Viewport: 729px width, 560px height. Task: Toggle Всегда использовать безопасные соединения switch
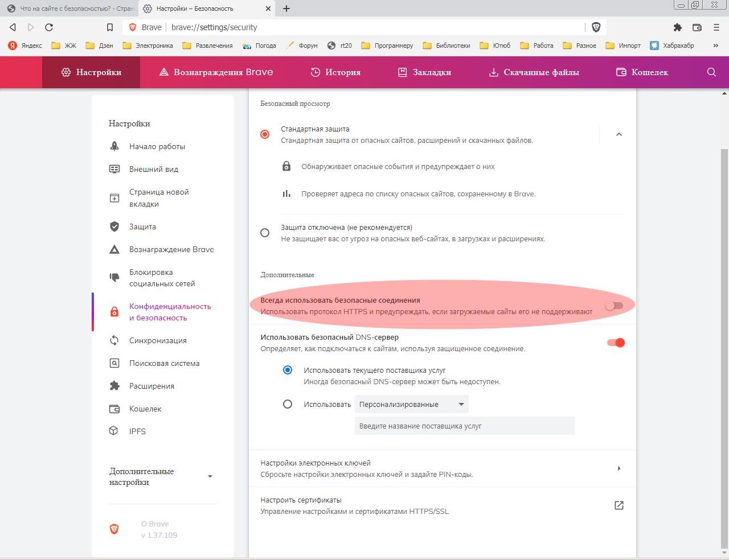614,306
